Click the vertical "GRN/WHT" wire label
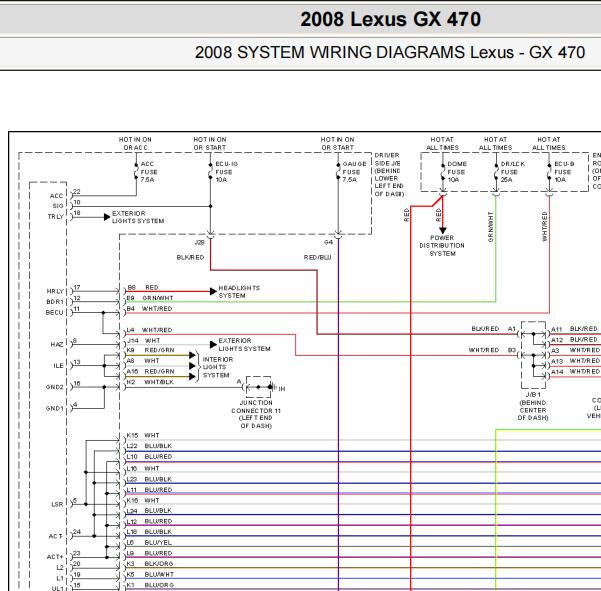Image resolution: width=601 pixels, height=591 pixels. tap(490, 227)
